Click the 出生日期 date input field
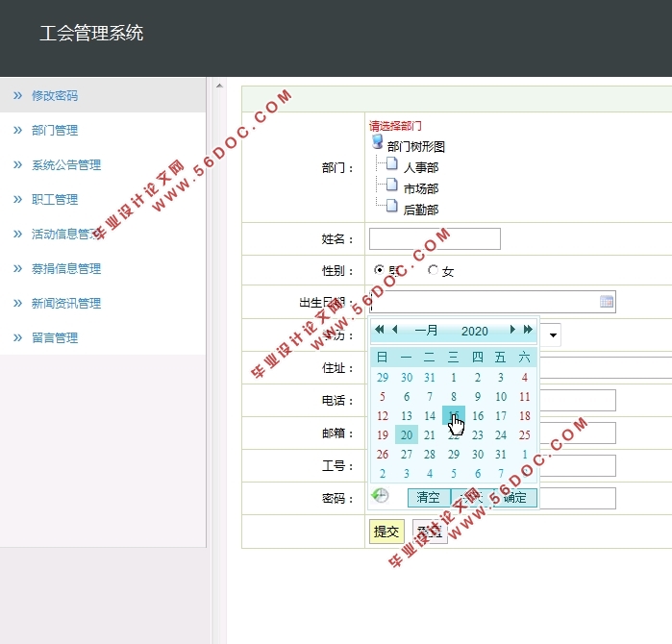 click(492, 302)
